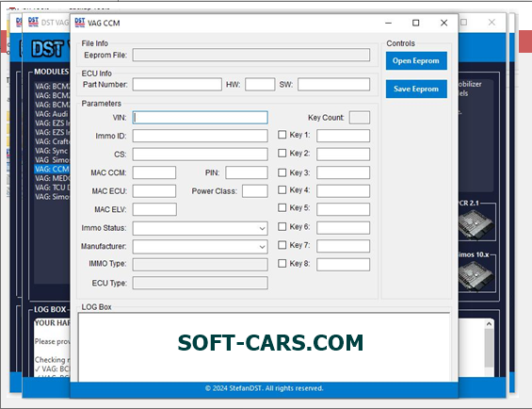Click the Simos 10.x ECU thumbnail in background
This screenshot has height=409, width=532.
coord(476,276)
